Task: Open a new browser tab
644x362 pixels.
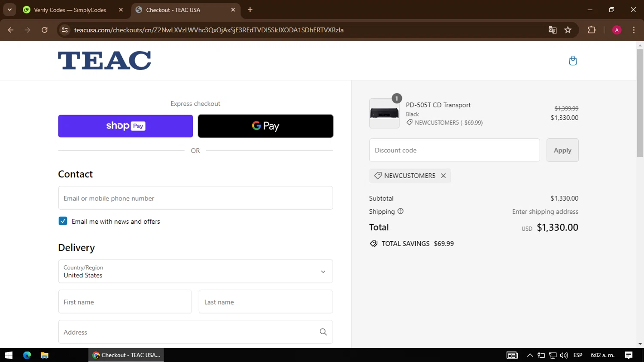Action: pos(250,10)
